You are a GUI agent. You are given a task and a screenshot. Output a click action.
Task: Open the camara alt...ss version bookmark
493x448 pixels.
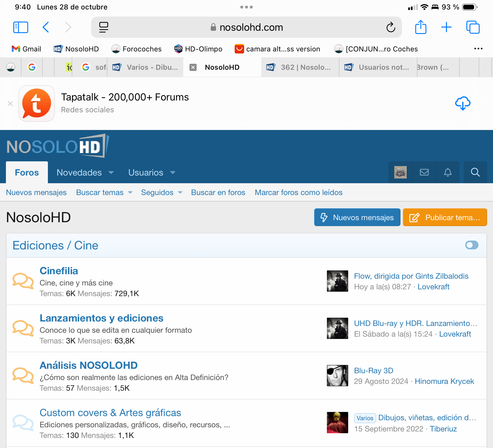click(278, 49)
